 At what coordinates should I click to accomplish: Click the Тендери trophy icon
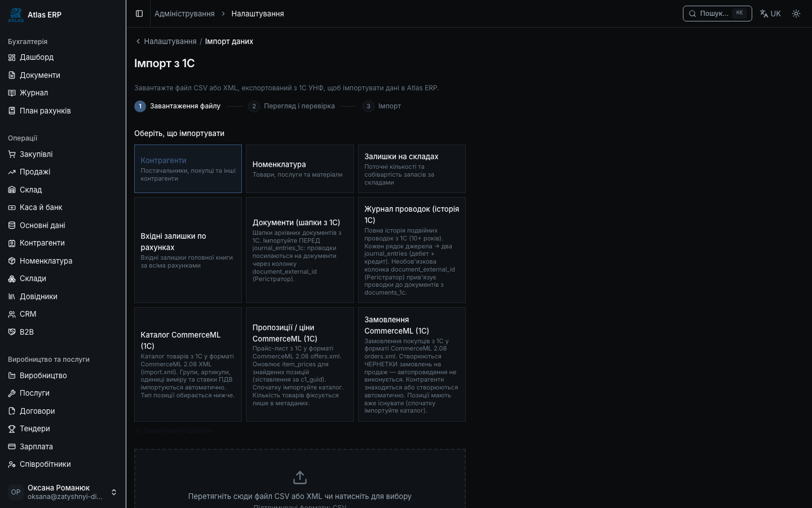click(x=12, y=428)
